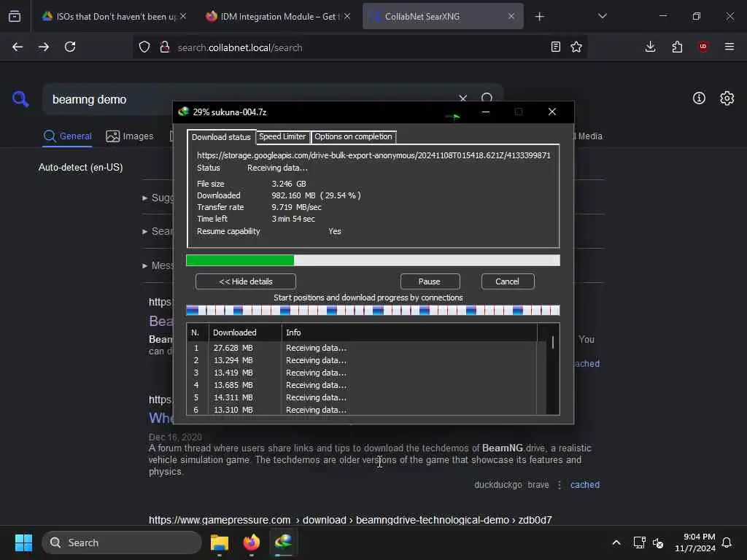The width and height of the screenshot is (747, 560).
Task: Open the Windows Start menu
Action: coord(23,542)
